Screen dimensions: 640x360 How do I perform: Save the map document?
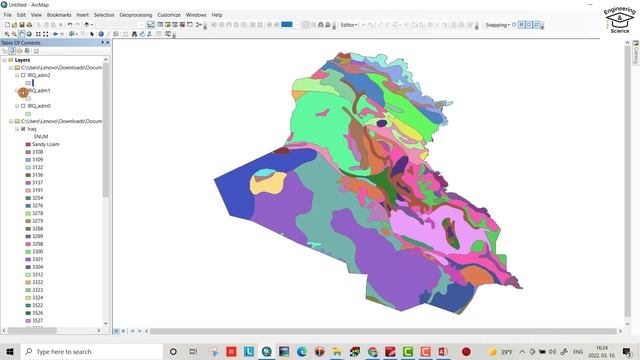[22, 25]
